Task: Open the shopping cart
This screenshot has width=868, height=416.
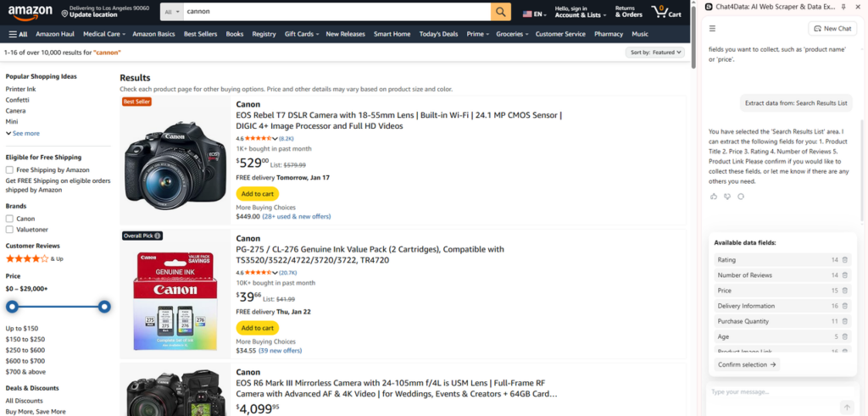Action: pyautogui.click(x=669, y=12)
